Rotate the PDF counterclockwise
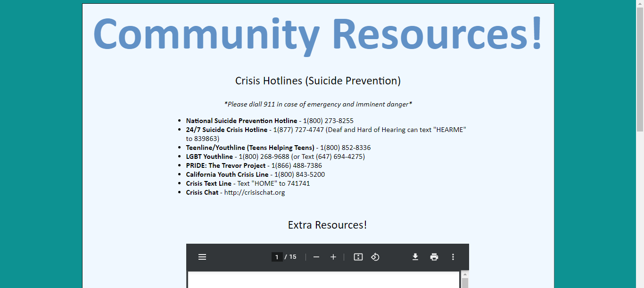The height and width of the screenshot is (288, 644). click(x=375, y=257)
